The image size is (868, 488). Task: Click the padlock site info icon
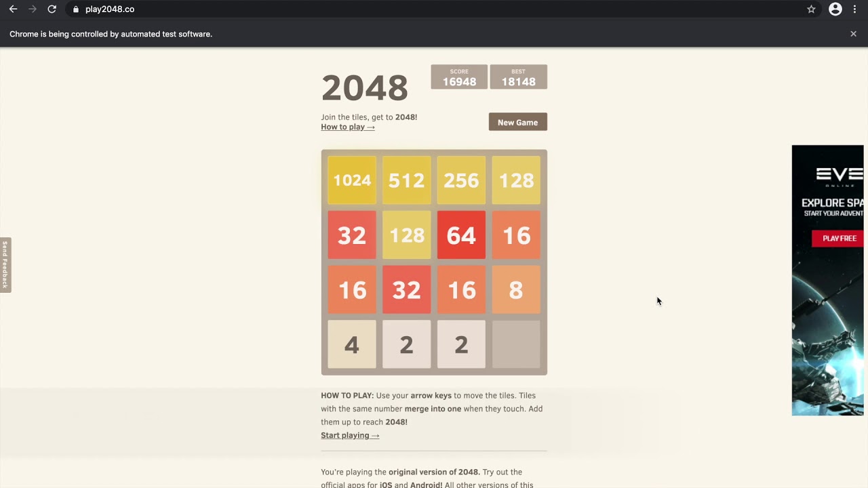tap(75, 9)
